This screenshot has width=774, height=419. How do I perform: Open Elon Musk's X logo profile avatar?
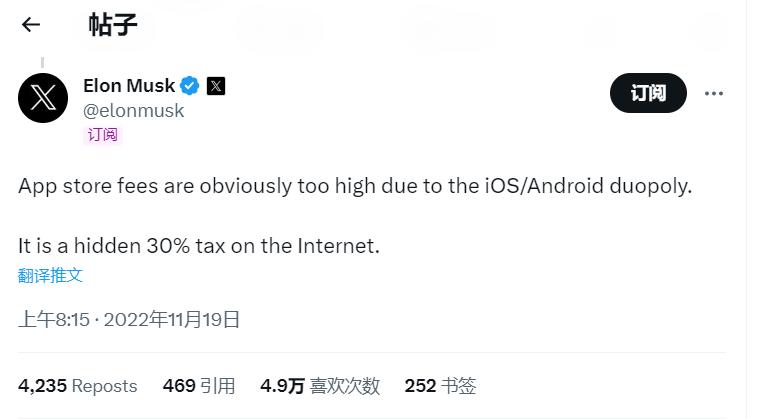(43, 98)
